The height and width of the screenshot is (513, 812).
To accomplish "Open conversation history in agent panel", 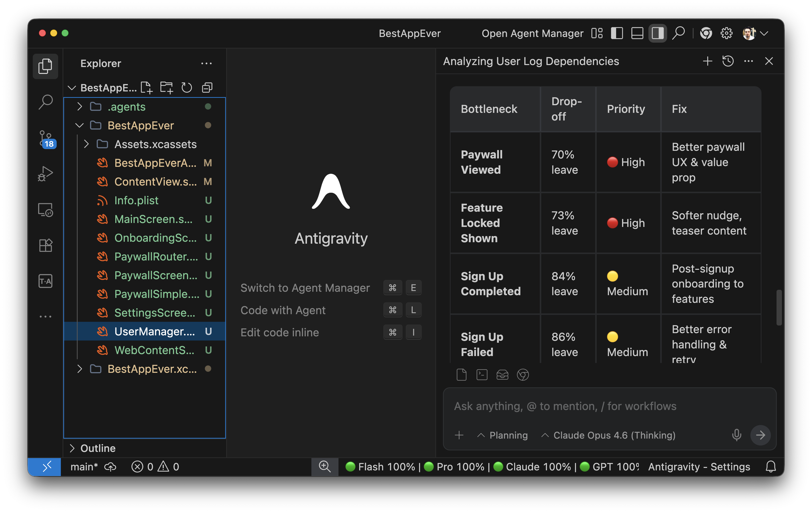I will [728, 61].
